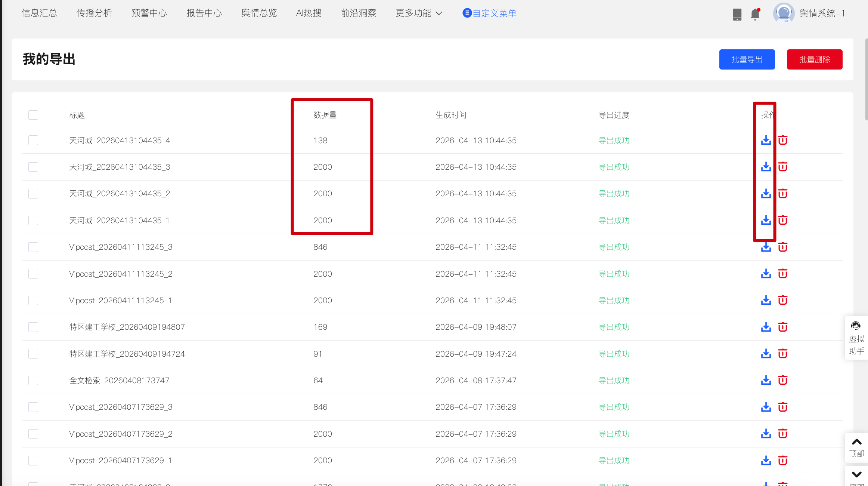Delete 天河城_20260413104435_4 export
The height and width of the screenshot is (486, 868).
[782, 140]
